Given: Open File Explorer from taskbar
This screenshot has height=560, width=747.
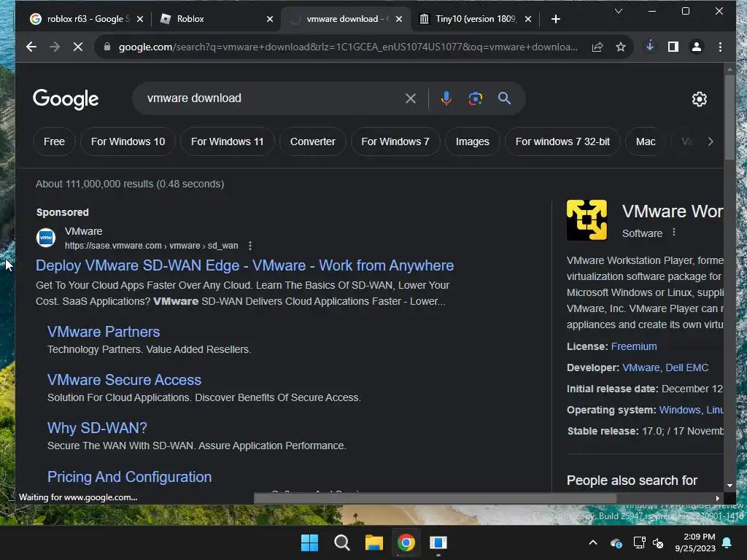Looking at the screenshot, I should 374,542.
